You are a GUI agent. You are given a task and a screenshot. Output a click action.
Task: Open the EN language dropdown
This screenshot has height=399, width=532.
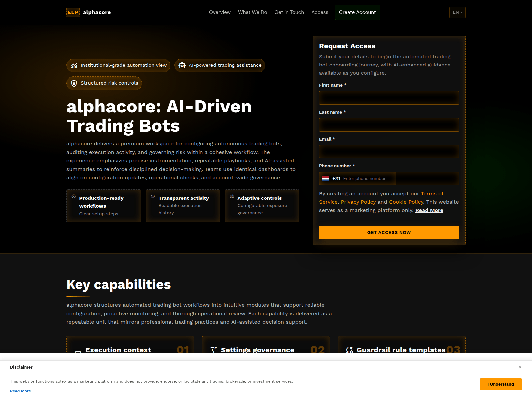coord(457,12)
